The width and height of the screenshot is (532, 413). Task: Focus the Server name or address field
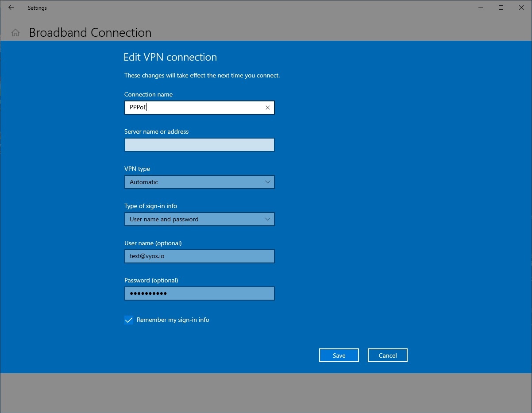pyautogui.click(x=199, y=145)
